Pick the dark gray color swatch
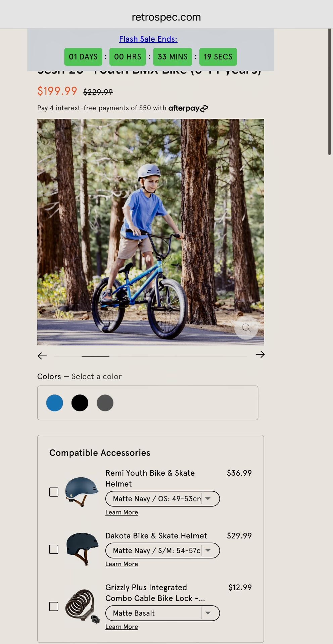This screenshot has width=333, height=644. [105, 403]
